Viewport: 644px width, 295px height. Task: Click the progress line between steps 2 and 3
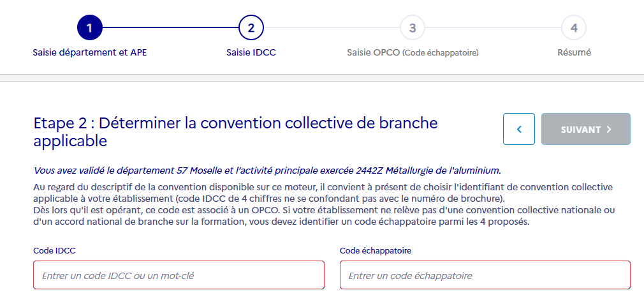[332, 28]
